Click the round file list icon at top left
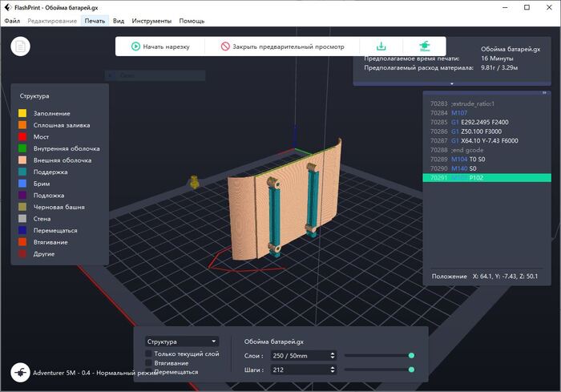The image size is (561, 392). (22, 46)
